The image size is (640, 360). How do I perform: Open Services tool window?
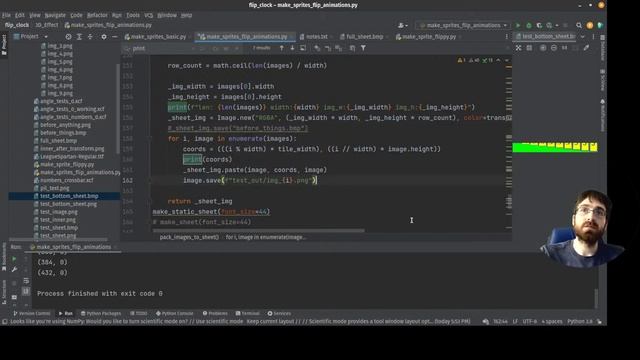(279, 313)
